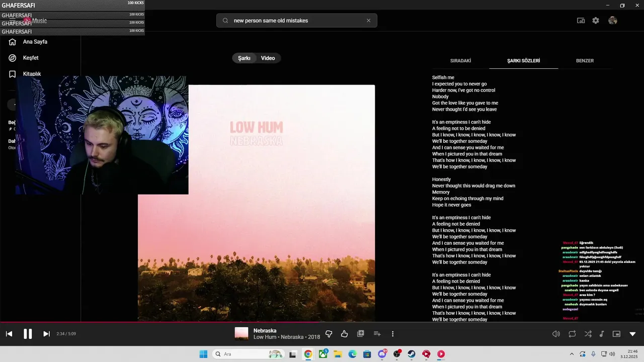Click the search magnifier icon
Viewport: 644px width, 362px height.
(x=225, y=21)
